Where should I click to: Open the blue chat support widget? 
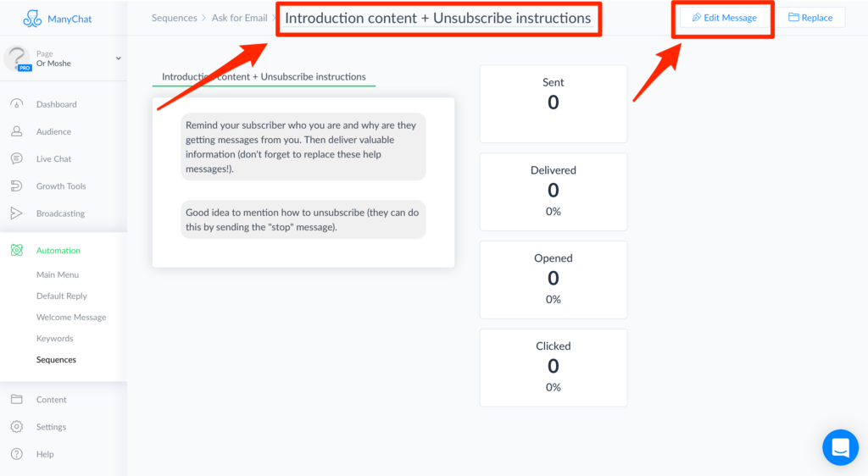point(840,447)
